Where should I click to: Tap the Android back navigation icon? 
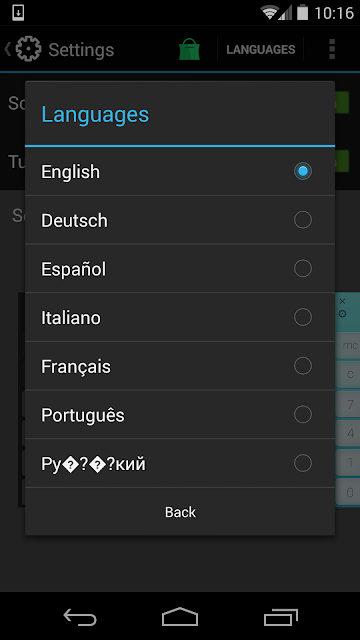(x=80, y=616)
